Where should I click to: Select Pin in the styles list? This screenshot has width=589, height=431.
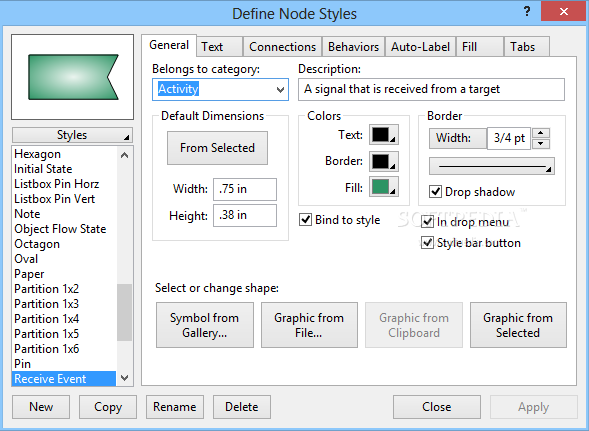64,364
